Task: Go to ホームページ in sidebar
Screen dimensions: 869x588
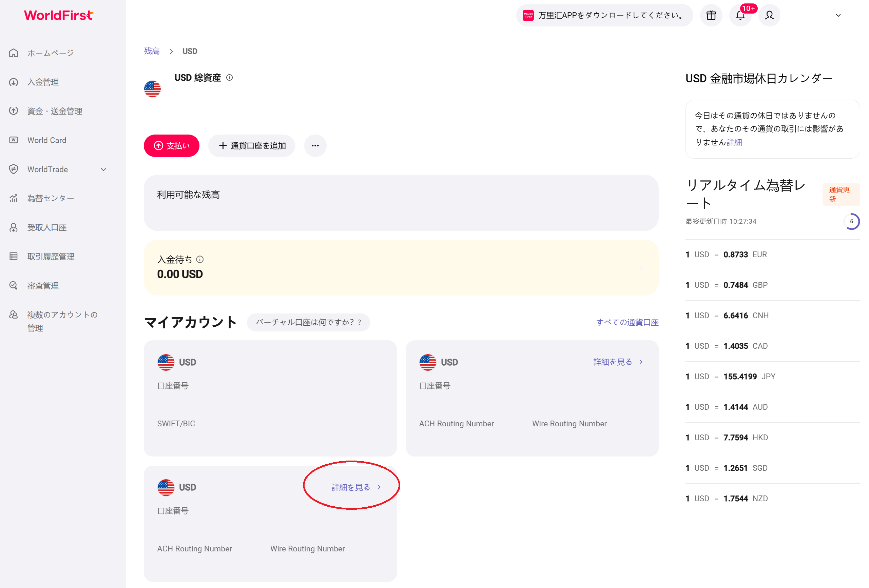Action: [x=51, y=53]
